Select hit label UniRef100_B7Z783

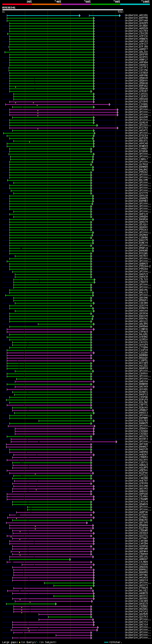(x=136, y=128)
